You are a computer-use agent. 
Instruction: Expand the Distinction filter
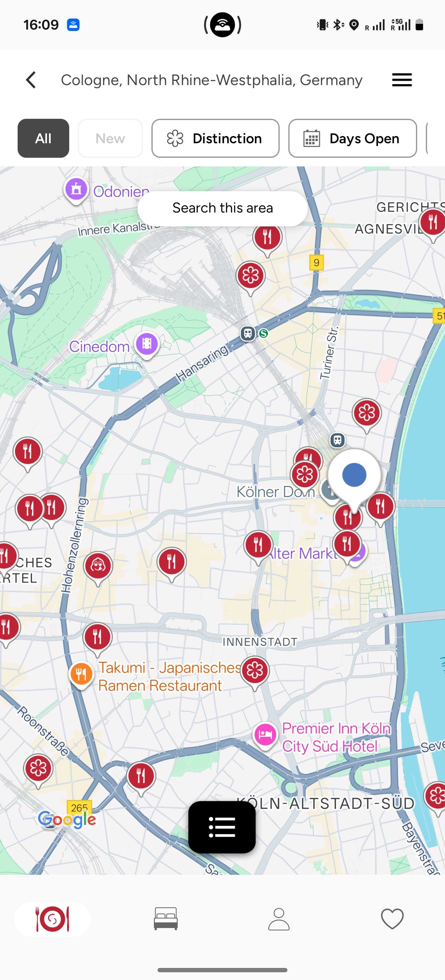click(x=215, y=138)
